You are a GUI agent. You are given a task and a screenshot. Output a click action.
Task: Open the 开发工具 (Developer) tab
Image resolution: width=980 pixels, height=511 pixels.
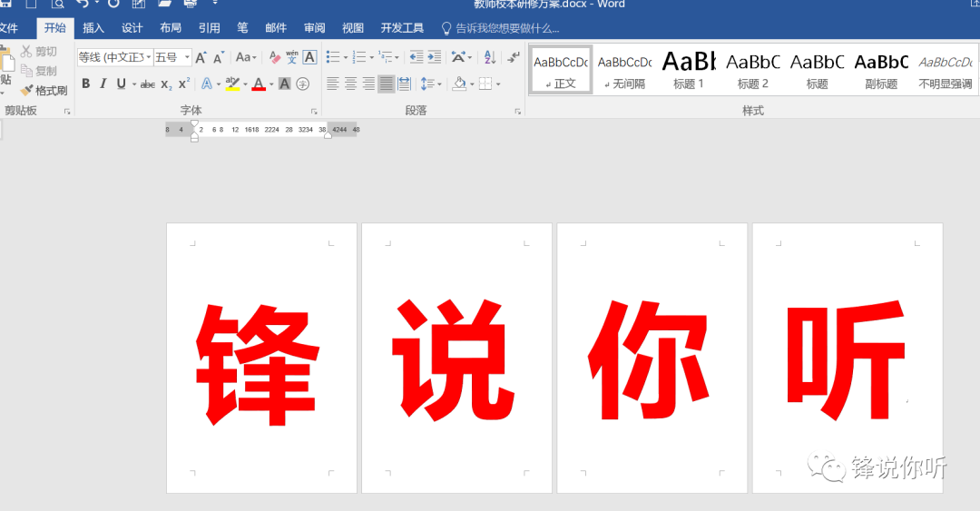402,28
